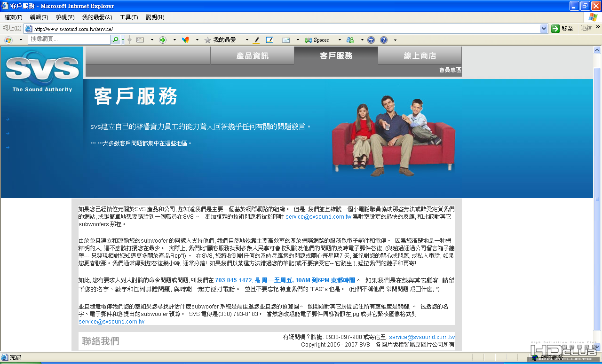Click the IE page icon in address bar
Screen dimensions: 602x364
click(29, 29)
